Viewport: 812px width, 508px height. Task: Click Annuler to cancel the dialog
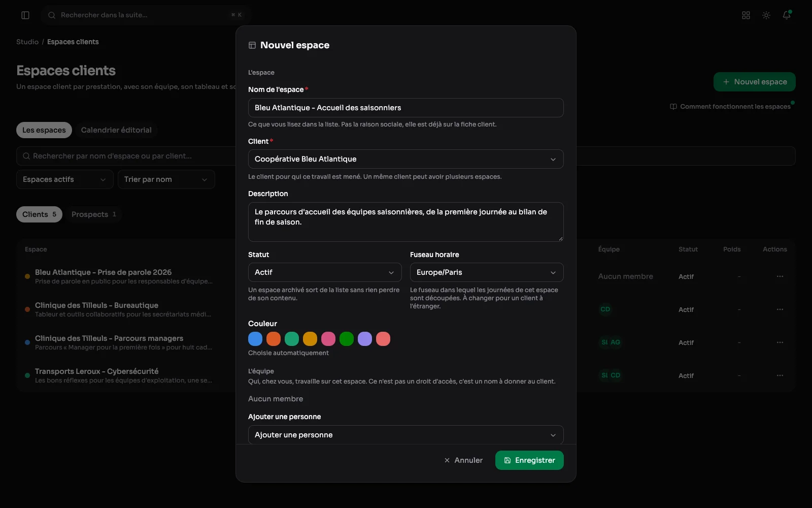point(463,460)
